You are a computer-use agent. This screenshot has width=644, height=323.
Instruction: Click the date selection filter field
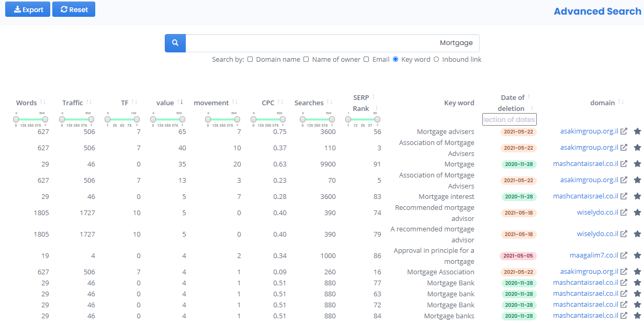click(x=509, y=120)
